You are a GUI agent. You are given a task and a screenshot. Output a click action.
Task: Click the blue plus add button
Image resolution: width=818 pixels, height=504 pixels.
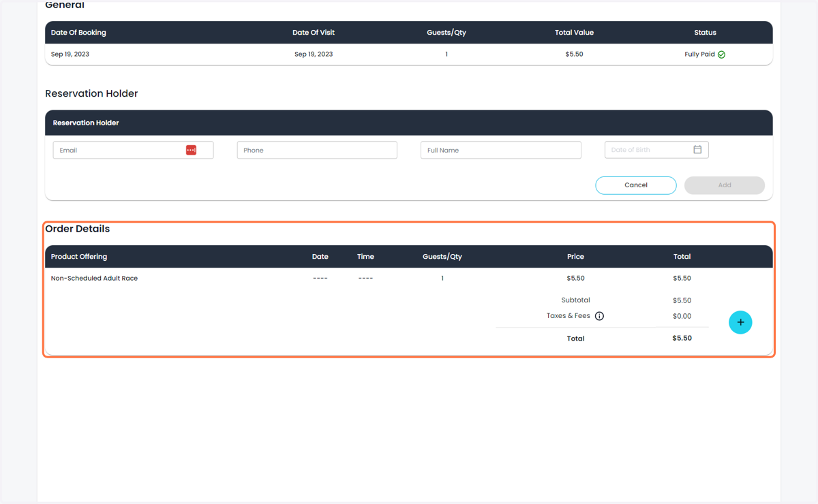(x=740, y=322)
